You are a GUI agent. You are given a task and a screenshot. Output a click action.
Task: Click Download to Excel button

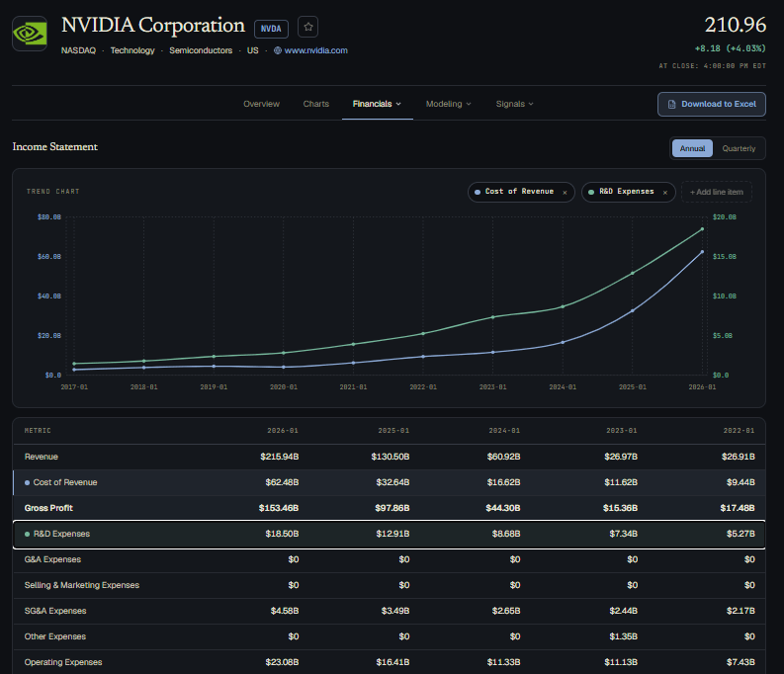click(712, 104)
